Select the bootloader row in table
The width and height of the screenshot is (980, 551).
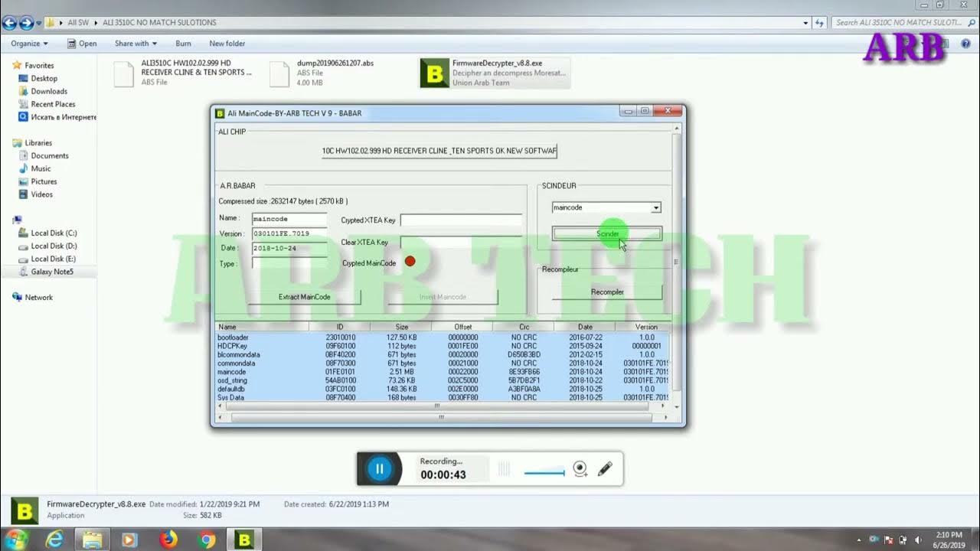pos(443,337)
